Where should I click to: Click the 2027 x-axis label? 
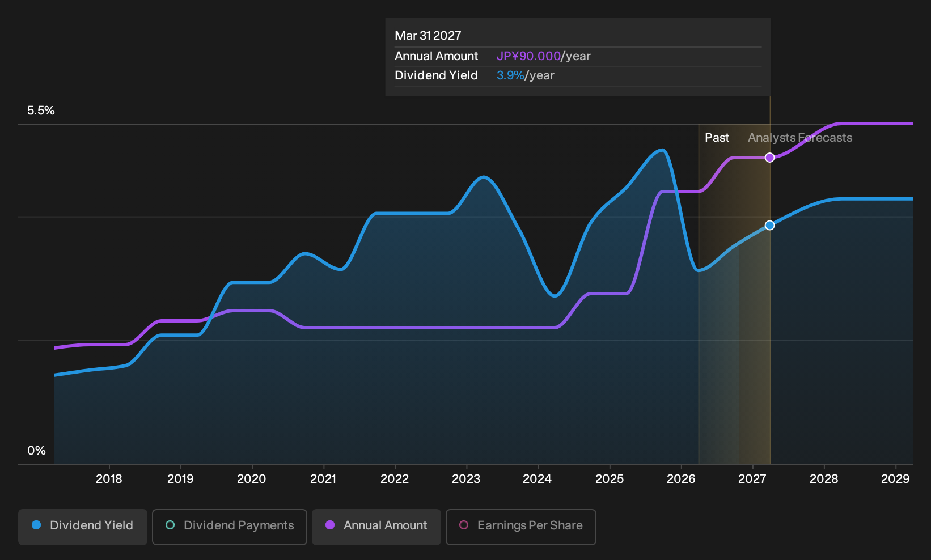pos(752,479)
